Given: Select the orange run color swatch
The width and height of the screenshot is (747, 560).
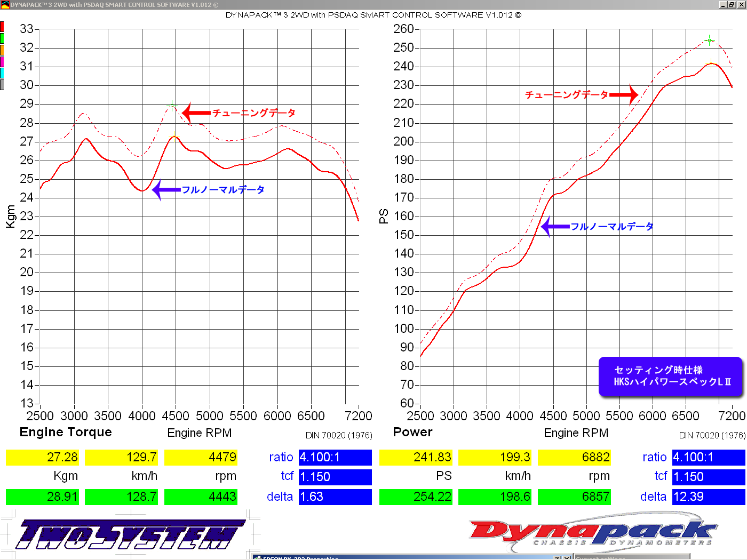Looking at the screenshot, I should [x=2, y=50].
